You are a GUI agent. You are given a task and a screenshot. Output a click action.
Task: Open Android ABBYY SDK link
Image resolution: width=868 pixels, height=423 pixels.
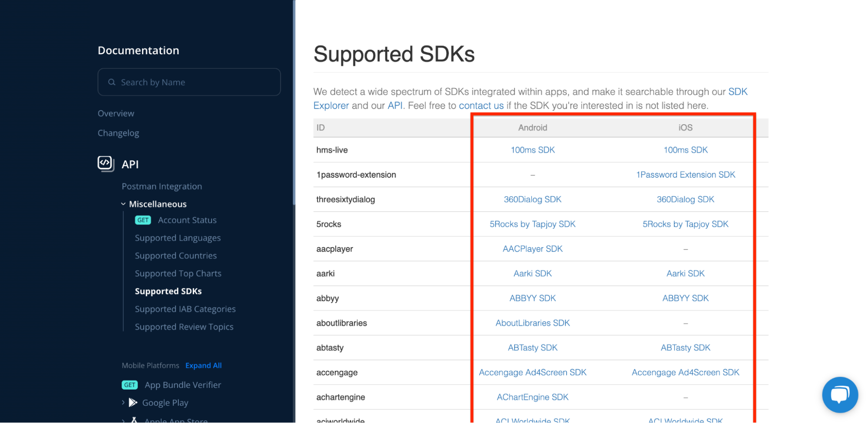point(533,298)
